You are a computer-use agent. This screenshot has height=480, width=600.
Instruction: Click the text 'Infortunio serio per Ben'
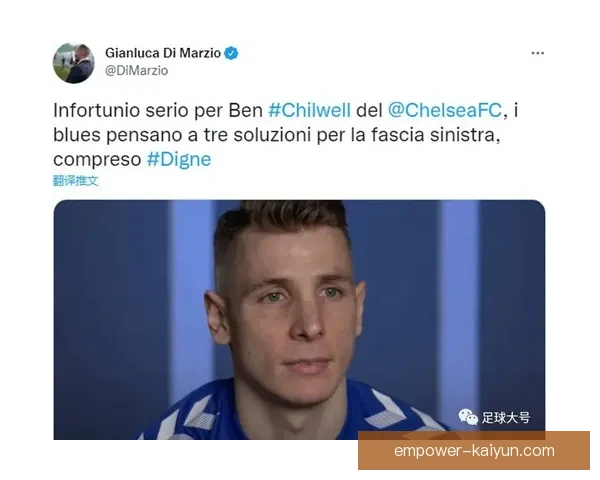click(158, 110)
